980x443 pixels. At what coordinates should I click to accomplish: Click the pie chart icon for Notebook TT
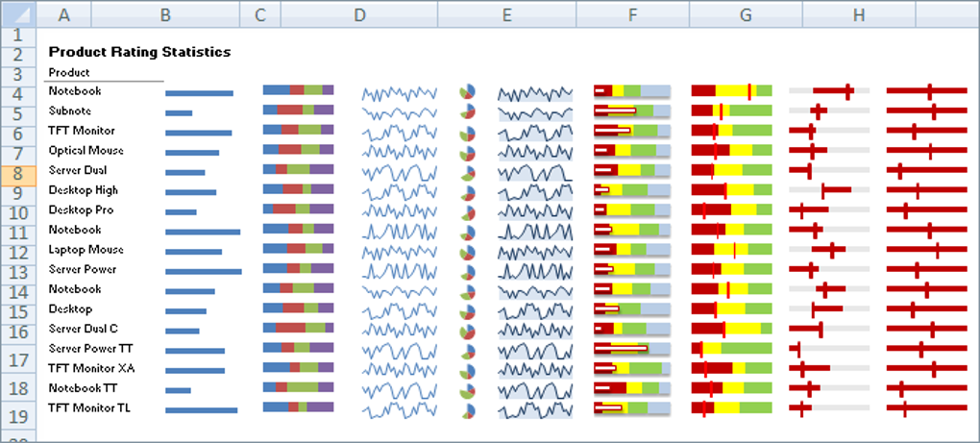468,390
